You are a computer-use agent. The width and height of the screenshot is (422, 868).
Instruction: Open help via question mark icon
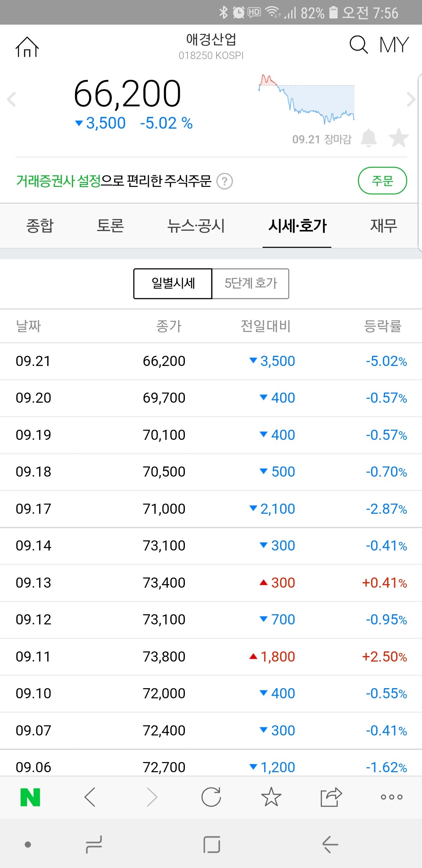pyautogui.click(x=225, y=181)
